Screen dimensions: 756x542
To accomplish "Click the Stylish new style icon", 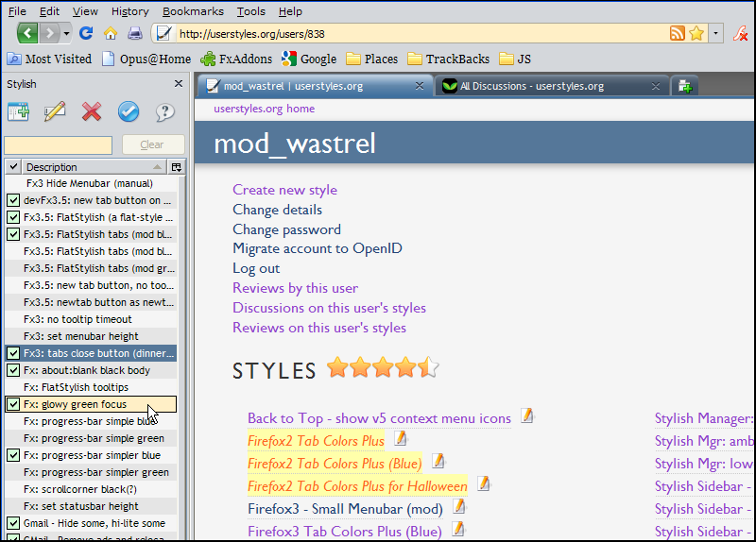I will tap(18, 111).
